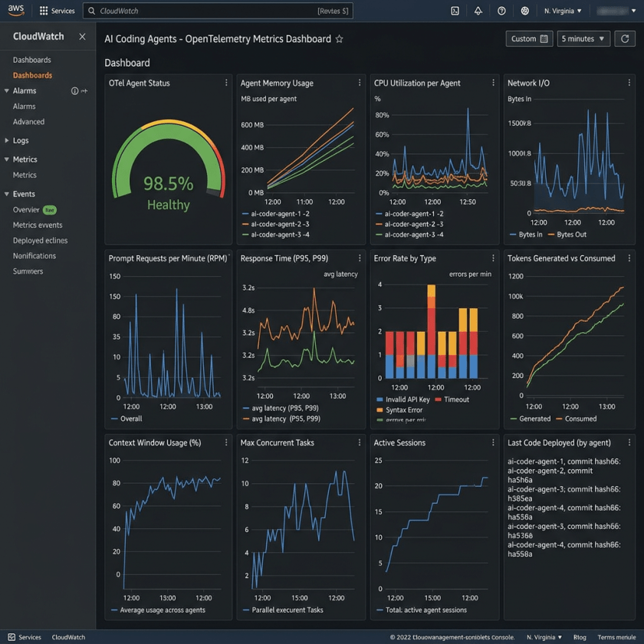644x644 pixels.
Task: Toggle ai-coder-agent-1 -2 legend in Memory Usage
Action: pos(276,214)
